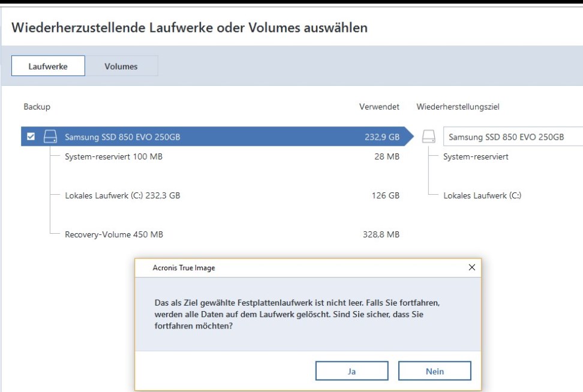Cancel with the Nein button
Image resolution: width=583 pixels, height=392 pixels.
[x=435, y=371]
